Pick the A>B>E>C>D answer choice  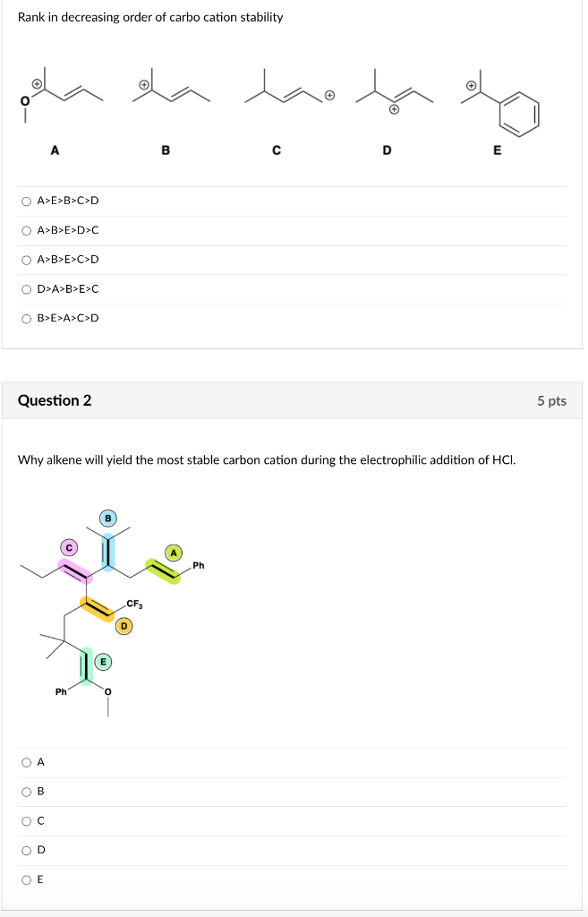pos(28,260)
